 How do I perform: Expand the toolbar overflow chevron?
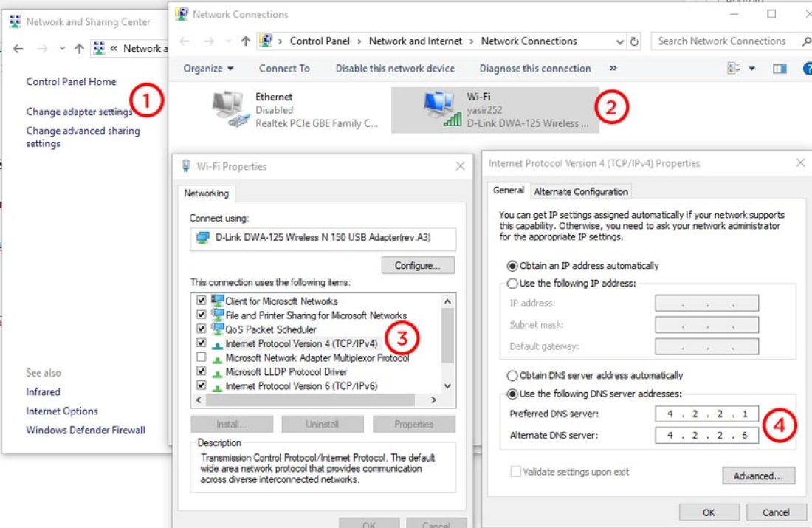tap(613, 69)
